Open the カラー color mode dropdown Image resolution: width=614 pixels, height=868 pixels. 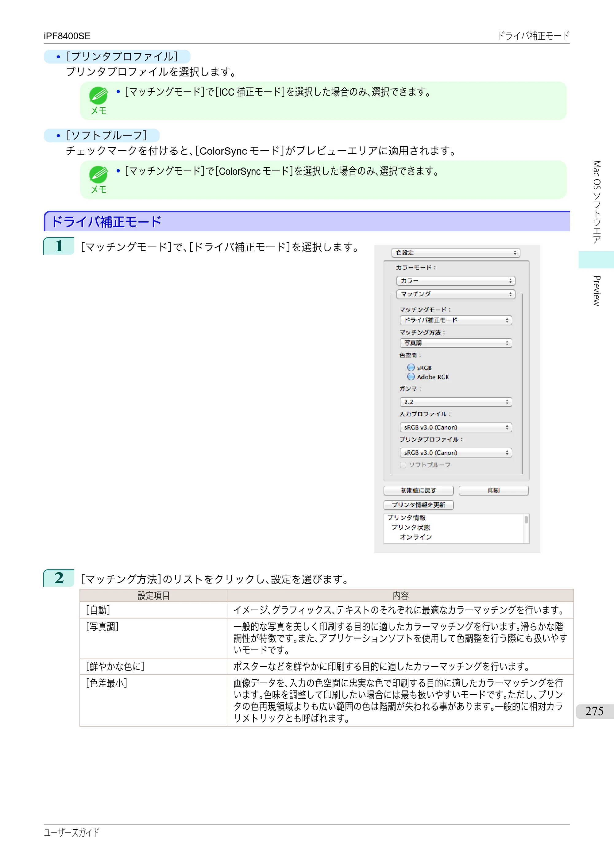point(456,280)
